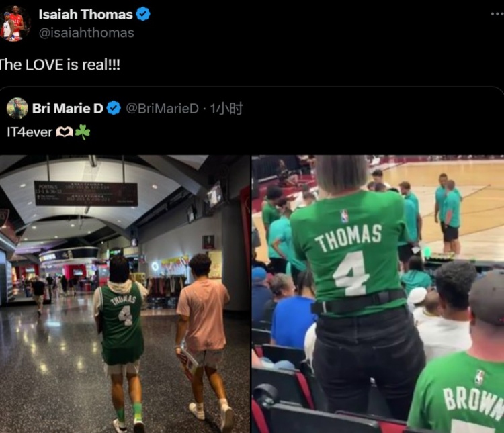Open the @BriMarieD handle
504x433 pixels.
click(x=163, y=109)
